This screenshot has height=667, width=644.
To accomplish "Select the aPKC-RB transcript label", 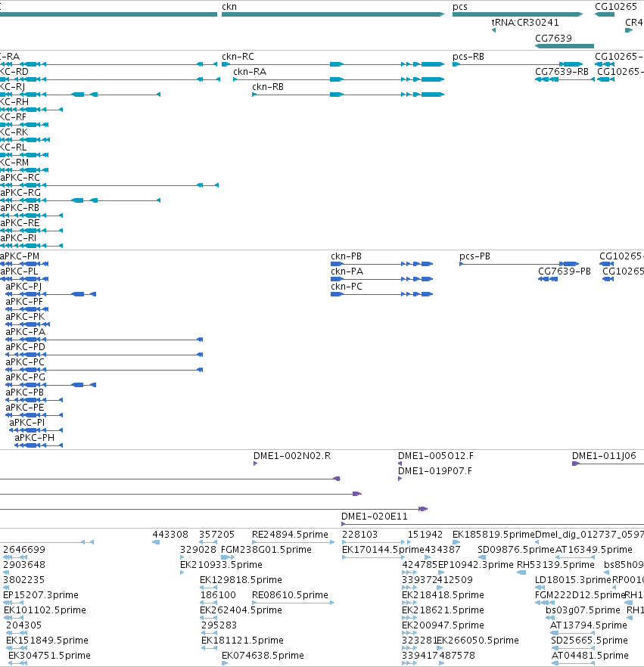I will 20,207.
